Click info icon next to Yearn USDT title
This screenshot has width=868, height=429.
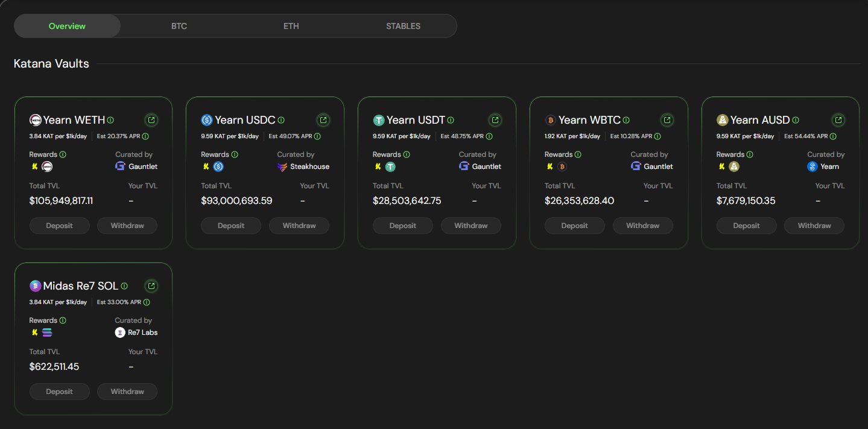(x=451, y=120)
